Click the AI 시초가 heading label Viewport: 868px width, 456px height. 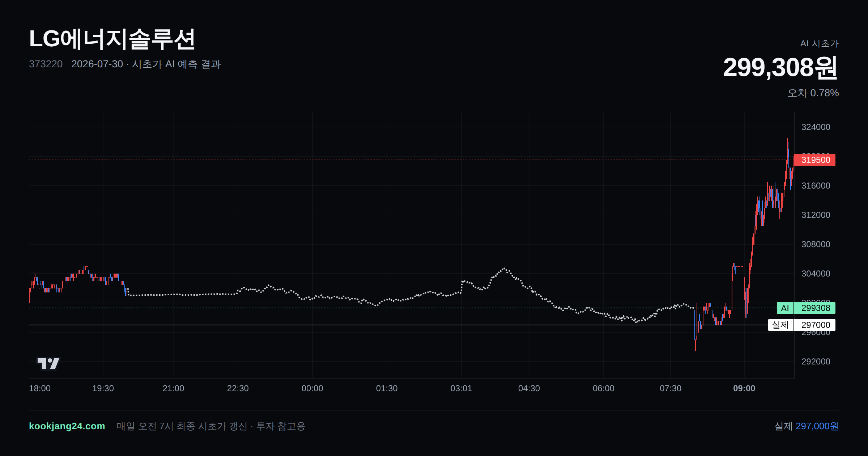(x=819, y=43)
